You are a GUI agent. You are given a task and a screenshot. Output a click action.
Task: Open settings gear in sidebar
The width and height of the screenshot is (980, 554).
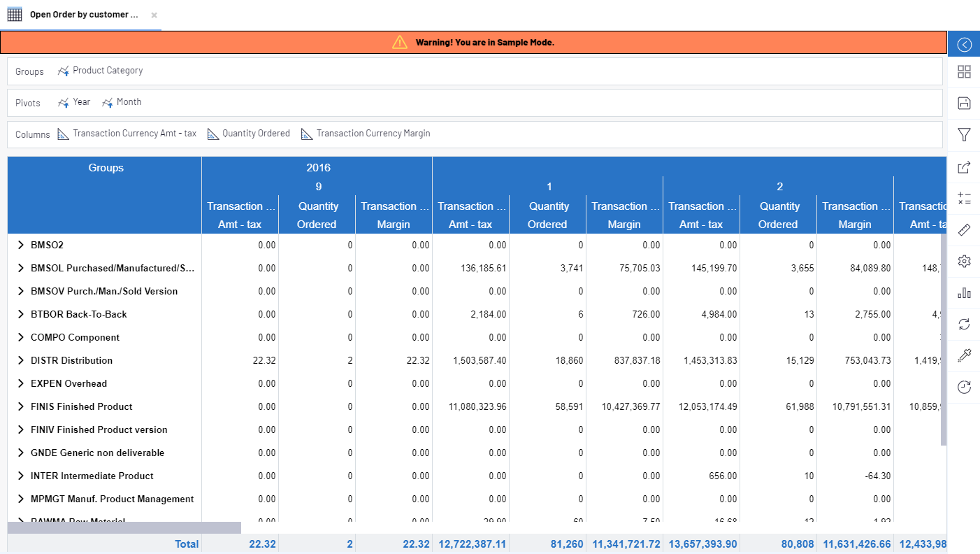[x=964, y=261]
